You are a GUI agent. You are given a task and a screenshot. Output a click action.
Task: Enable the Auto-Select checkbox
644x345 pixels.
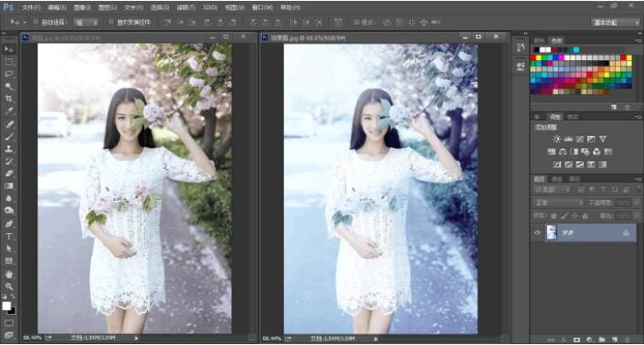pos(36,22)
